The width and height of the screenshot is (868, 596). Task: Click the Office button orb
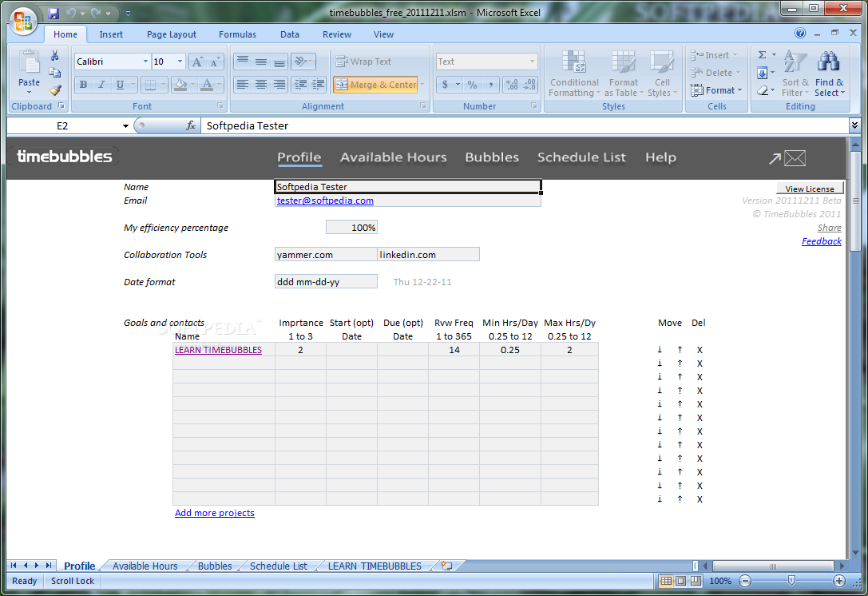tap(23, 21)
